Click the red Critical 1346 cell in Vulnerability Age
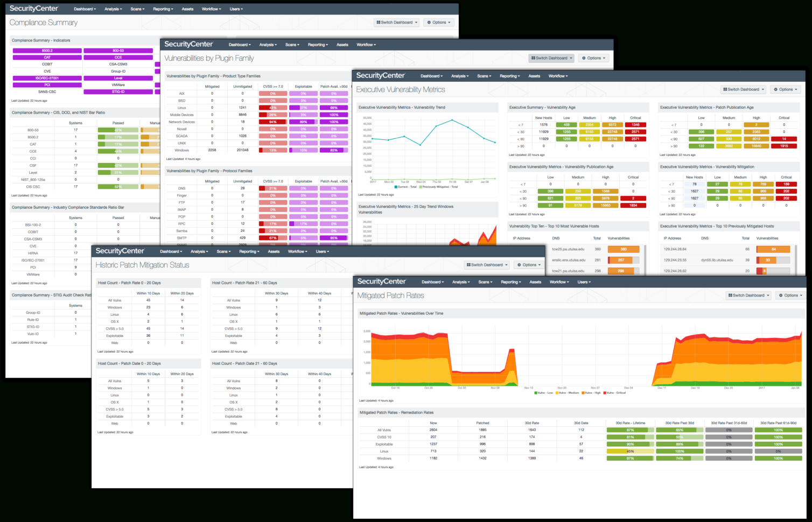The width and height of the screenshot is (812, 522). pyautogui.click(x=635, y=125)
